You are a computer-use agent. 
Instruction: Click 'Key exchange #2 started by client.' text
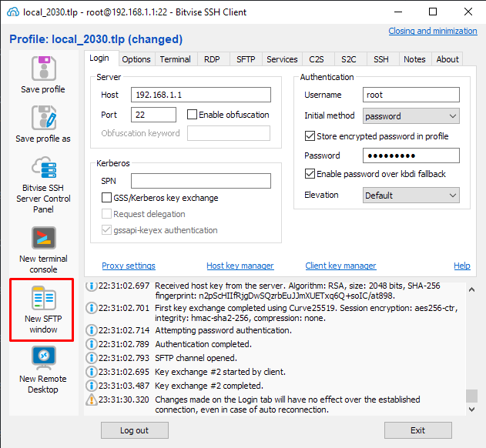[220, 372]
